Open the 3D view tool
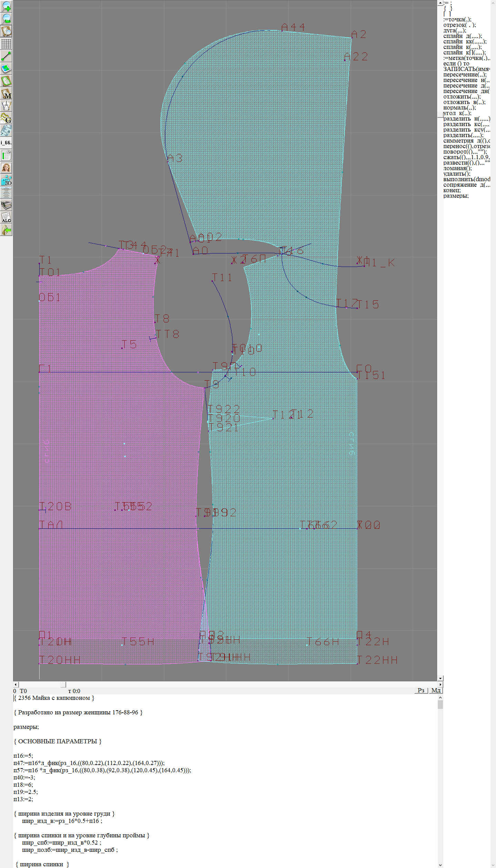The height and width of the screenshot is (868, 496). pos(6,180)
